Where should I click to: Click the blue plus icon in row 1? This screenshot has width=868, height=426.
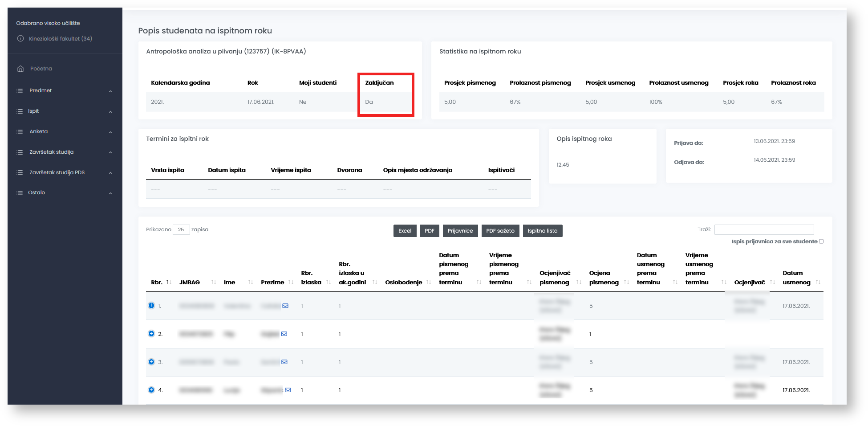[151, 306]
